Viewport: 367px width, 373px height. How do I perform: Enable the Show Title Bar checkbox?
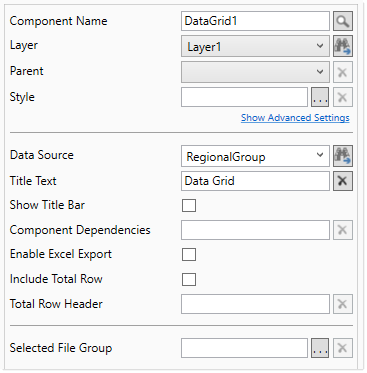(x=189, y=205)
